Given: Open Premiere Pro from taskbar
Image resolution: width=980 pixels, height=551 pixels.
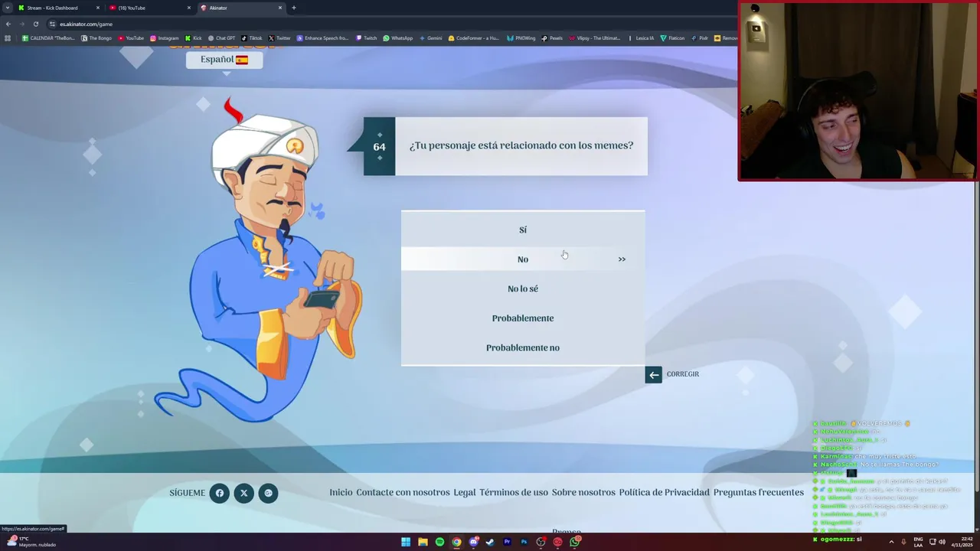Looking at the screenshot, I should (507, 542).
